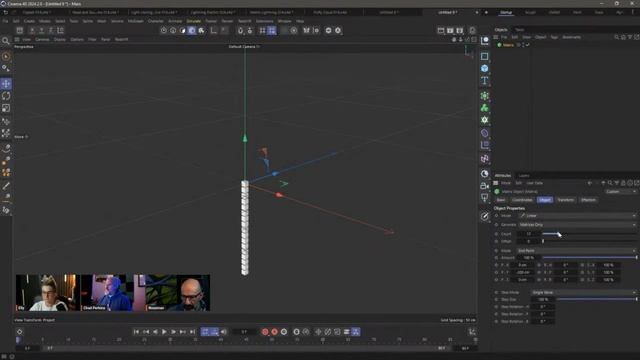Toggle the Z axis lock
This screenshot has width=640, height=360.
(51, 30)
